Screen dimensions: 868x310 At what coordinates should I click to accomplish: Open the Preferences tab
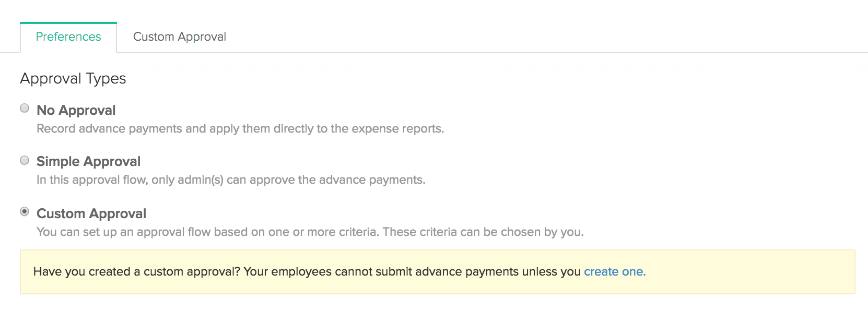68,37
